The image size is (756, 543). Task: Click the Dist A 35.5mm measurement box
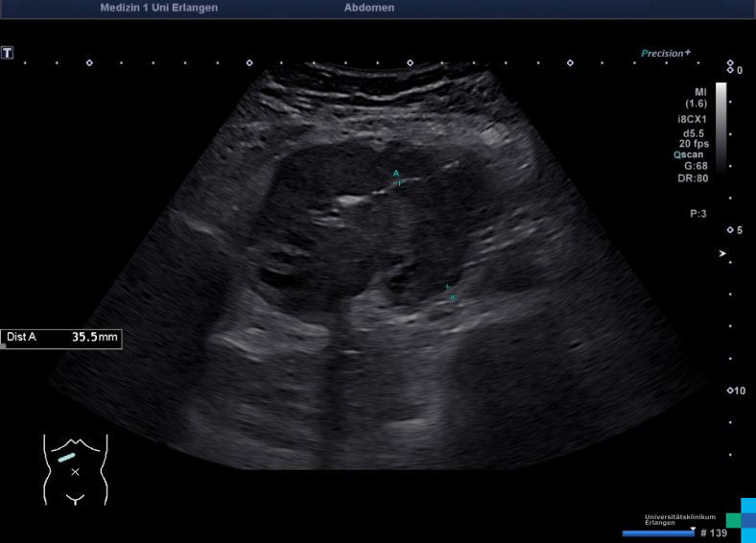pos(61,338)
